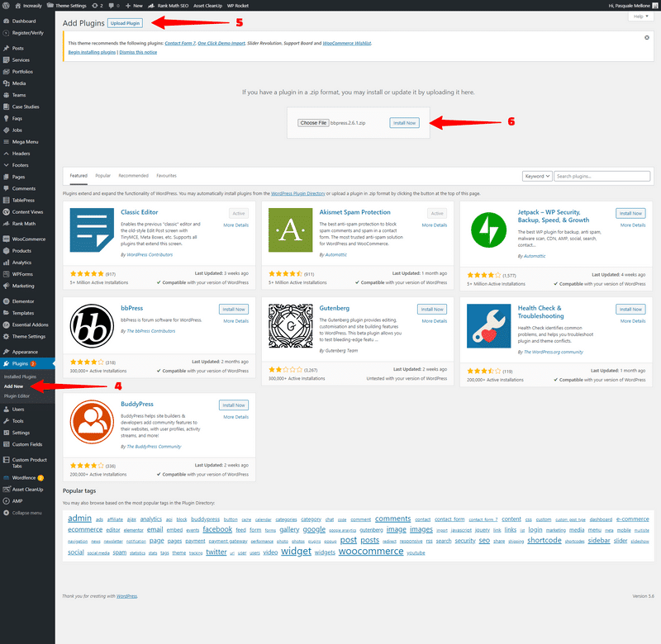Viewport: 661px width, 644px height.
Task: Install the BuddyPress plugin
Action: coord(234,405)
